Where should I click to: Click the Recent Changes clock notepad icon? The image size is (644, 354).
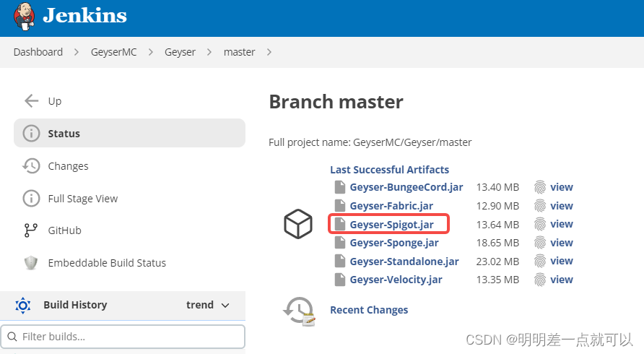[299, 311]
